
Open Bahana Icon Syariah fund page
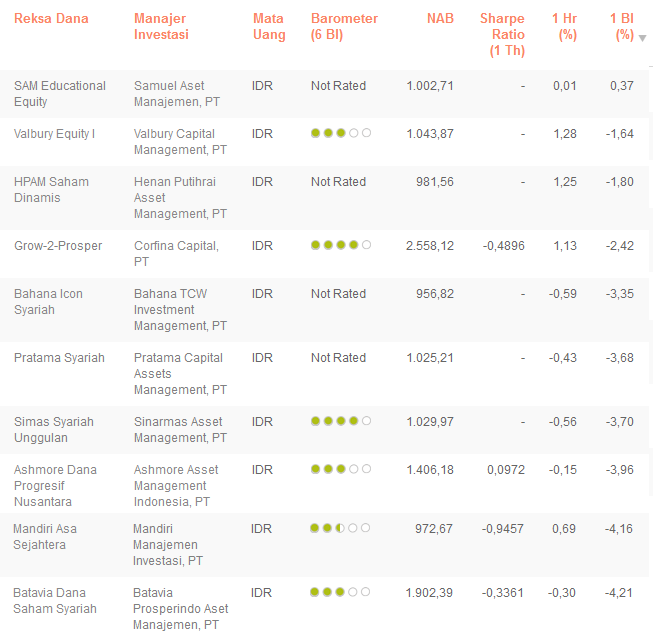(48, 301)
